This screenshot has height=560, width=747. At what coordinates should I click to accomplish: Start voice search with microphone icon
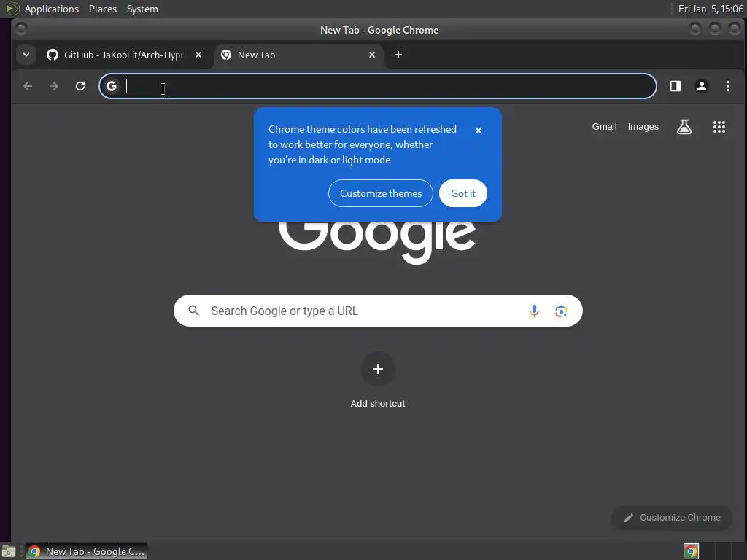(534, 311)
